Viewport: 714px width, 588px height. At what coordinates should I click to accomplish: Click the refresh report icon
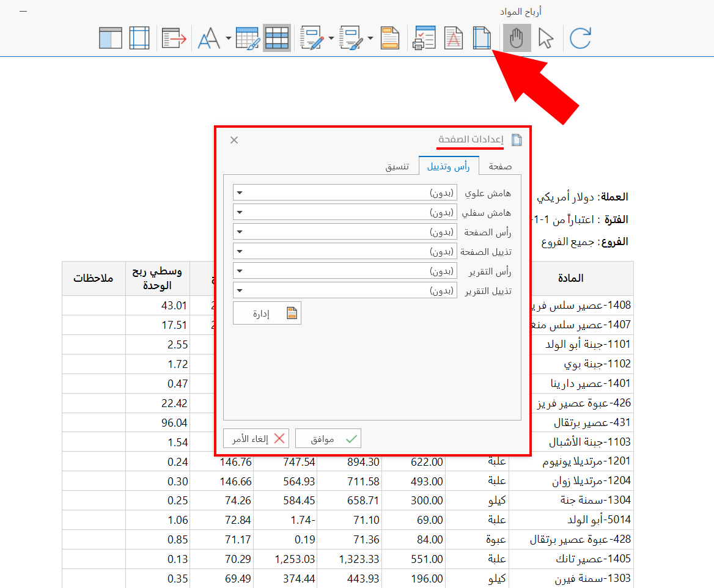pyautogui.click(x=580, y=38)
